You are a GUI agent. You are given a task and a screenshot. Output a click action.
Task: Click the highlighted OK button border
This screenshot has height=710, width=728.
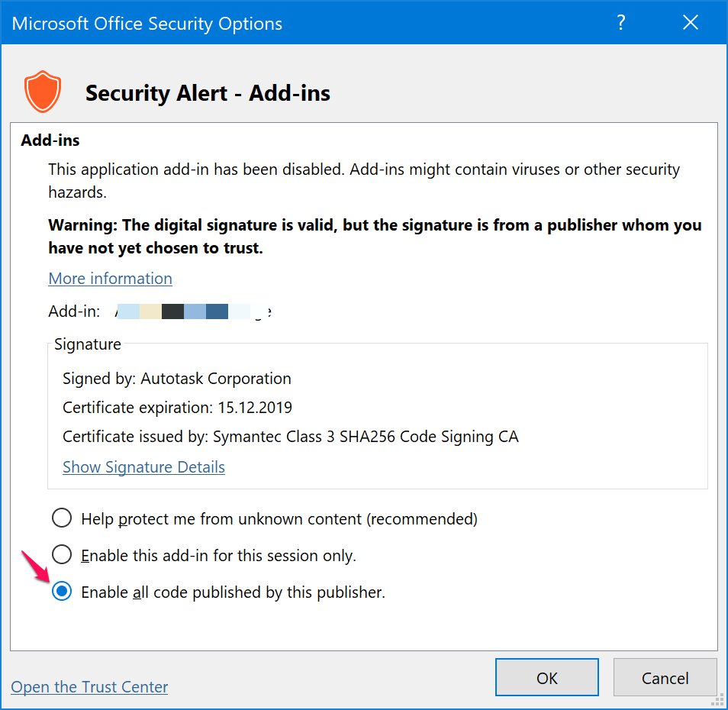[x=546, y=677]
